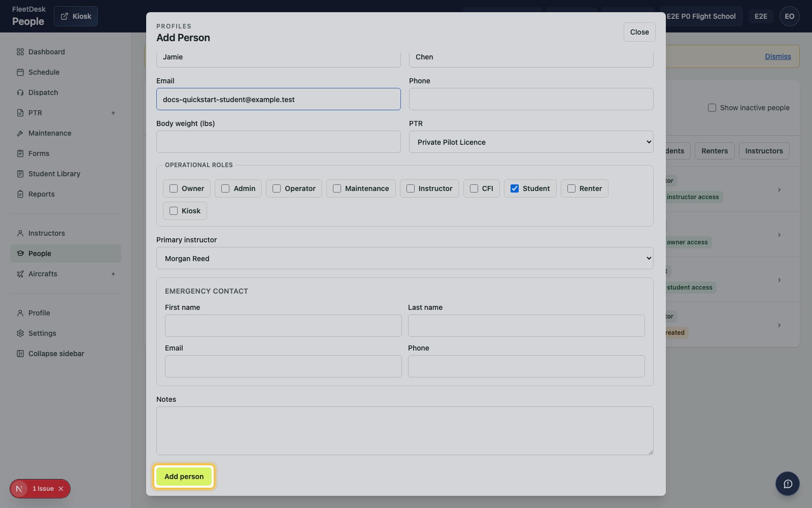Click the Maintenance wrench icon
Screen dimensions: 812x508
point(20,133)
